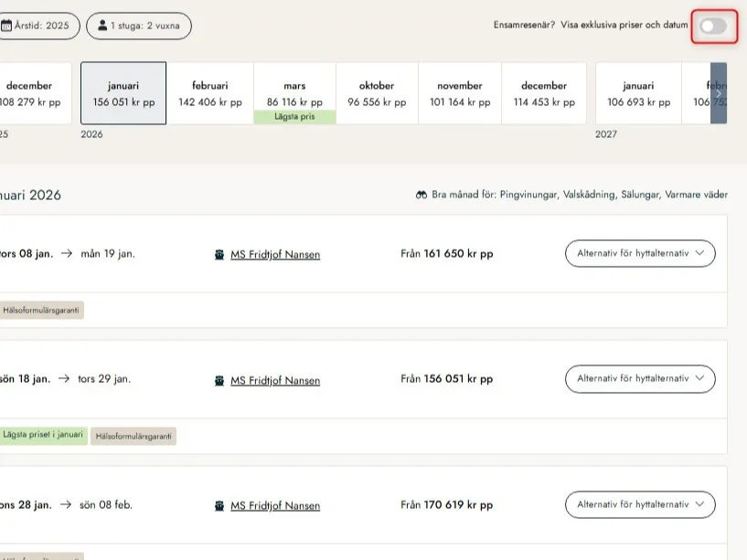This screenshot has width=747, height=560.
Task: Click the next months arrow in carousel
Action: tap(719, 93)
